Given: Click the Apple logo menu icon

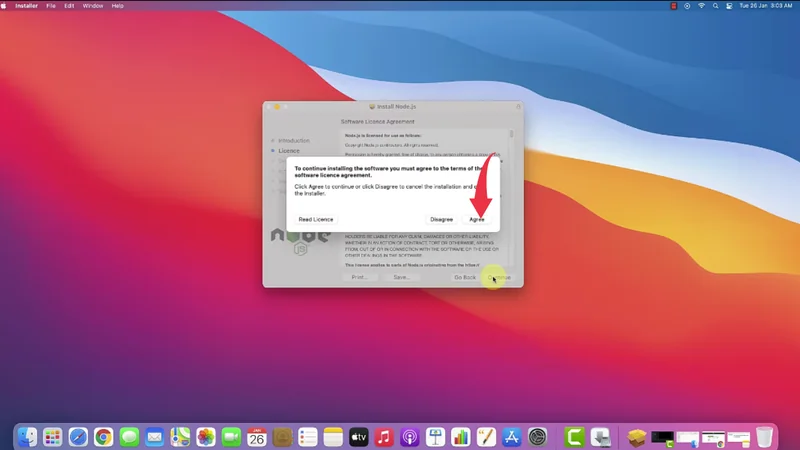Looking at the screenshot, I should (7, 6).
